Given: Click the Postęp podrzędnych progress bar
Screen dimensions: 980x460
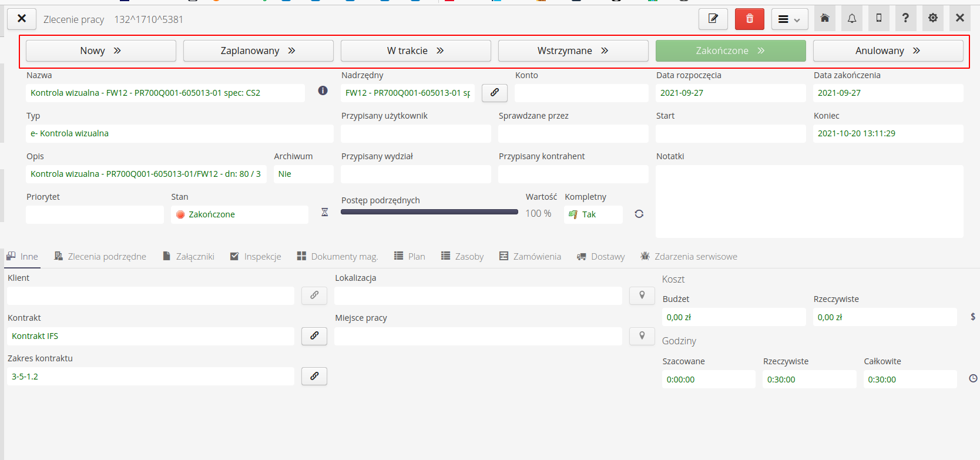Looking at the screenshot, I should 429,212.
